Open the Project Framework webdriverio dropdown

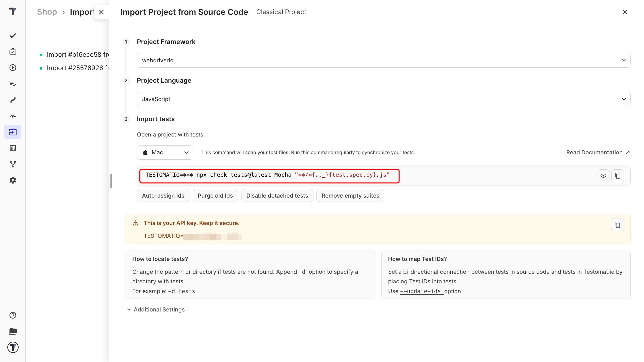click(x=383, y=60)
